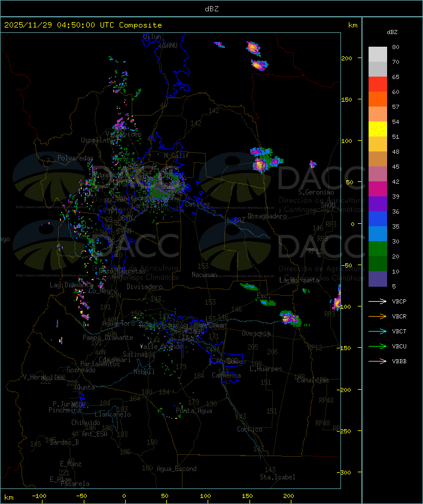Choose the tan 45-48 dBZ swatch
Viewport: 423px width, 504px height.
[378, 159]
